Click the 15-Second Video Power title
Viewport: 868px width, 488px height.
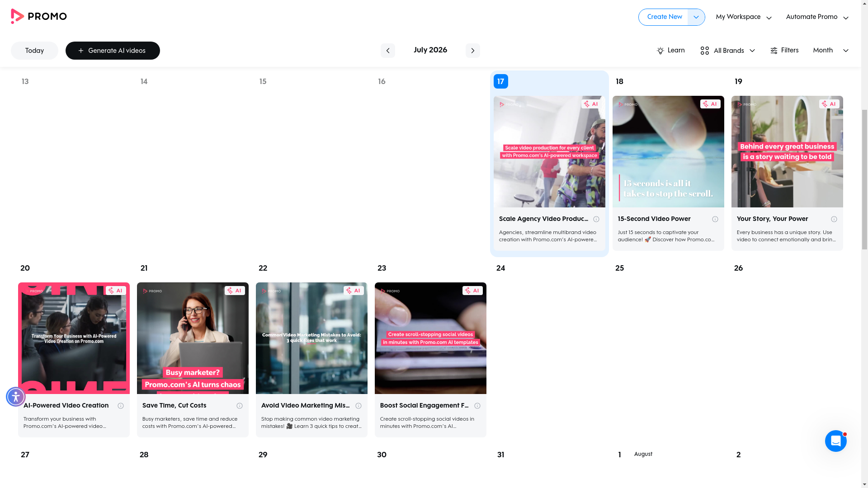pyautogui.click(x=654, y=219)
